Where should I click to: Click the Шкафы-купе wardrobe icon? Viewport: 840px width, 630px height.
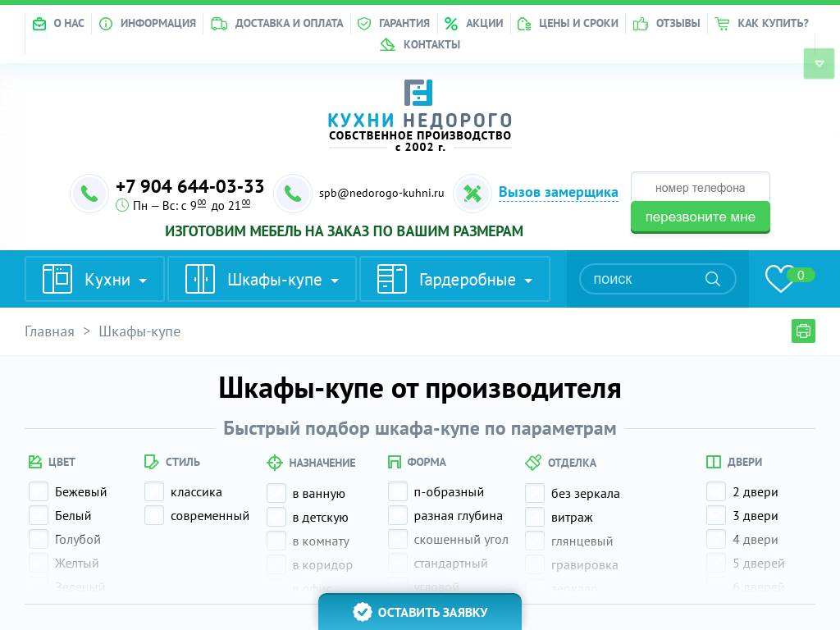point(200,279)
